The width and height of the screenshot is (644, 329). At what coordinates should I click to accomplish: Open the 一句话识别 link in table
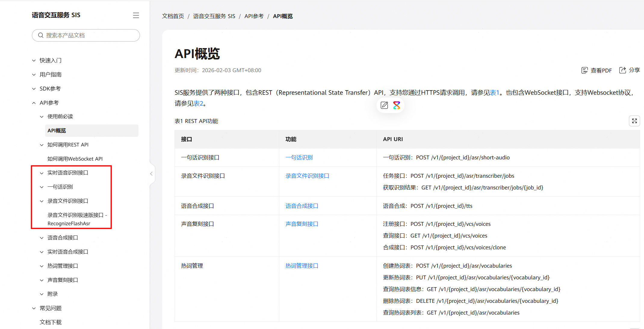pyautogui.click(x=299, y=158)
